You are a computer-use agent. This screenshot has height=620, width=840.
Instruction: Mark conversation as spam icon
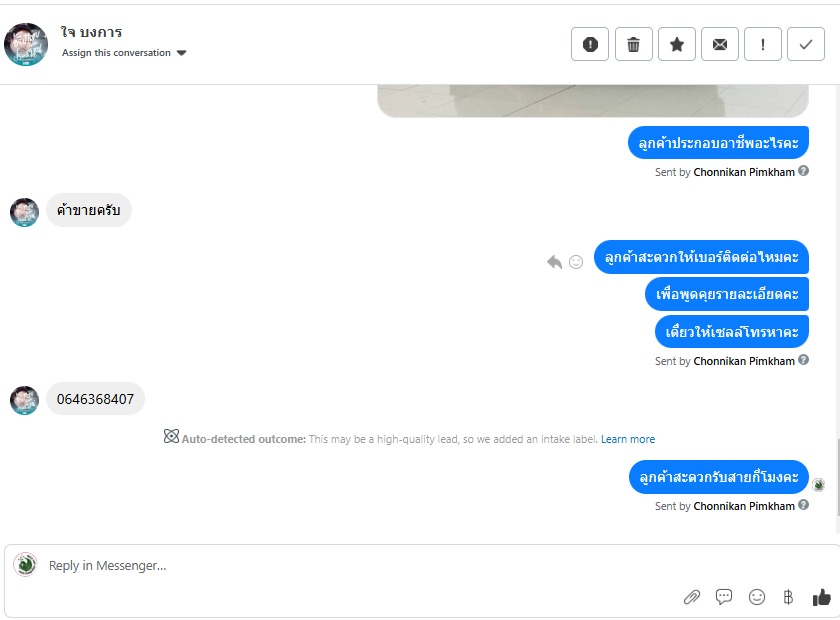click(x=590, y=44)
